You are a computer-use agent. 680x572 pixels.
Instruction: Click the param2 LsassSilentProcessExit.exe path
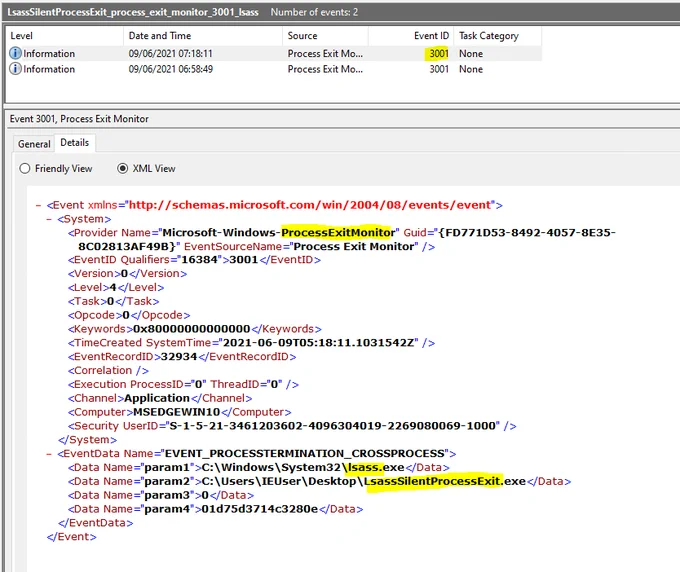pos(364,481)
